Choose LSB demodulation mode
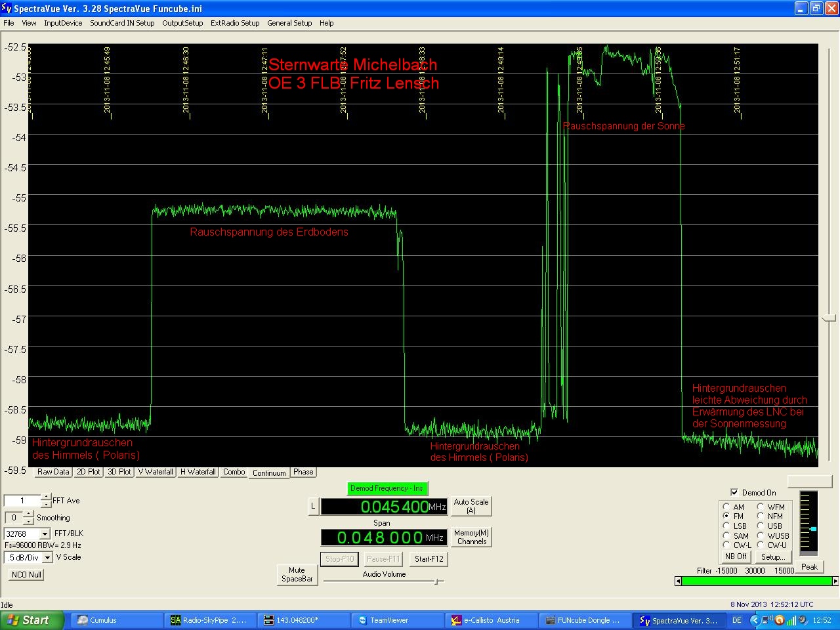 pyautogui.click(x=726, y=526)
